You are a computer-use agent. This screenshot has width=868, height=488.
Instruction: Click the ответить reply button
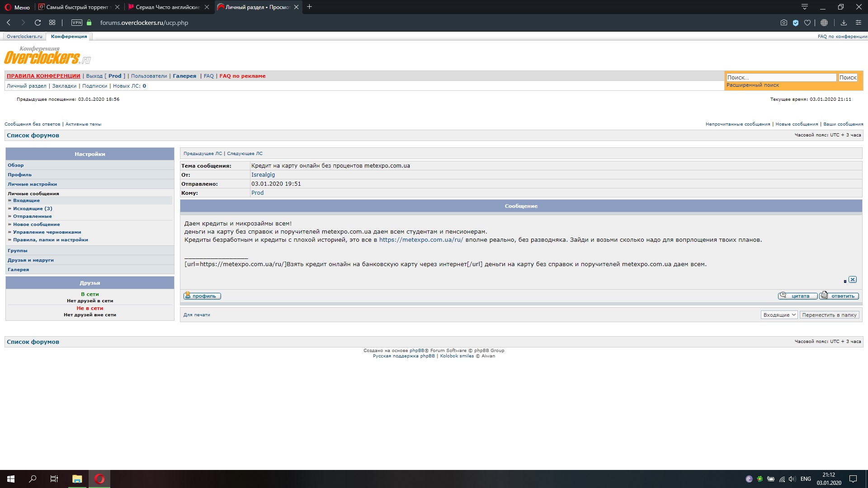click(x=839, y=296)
